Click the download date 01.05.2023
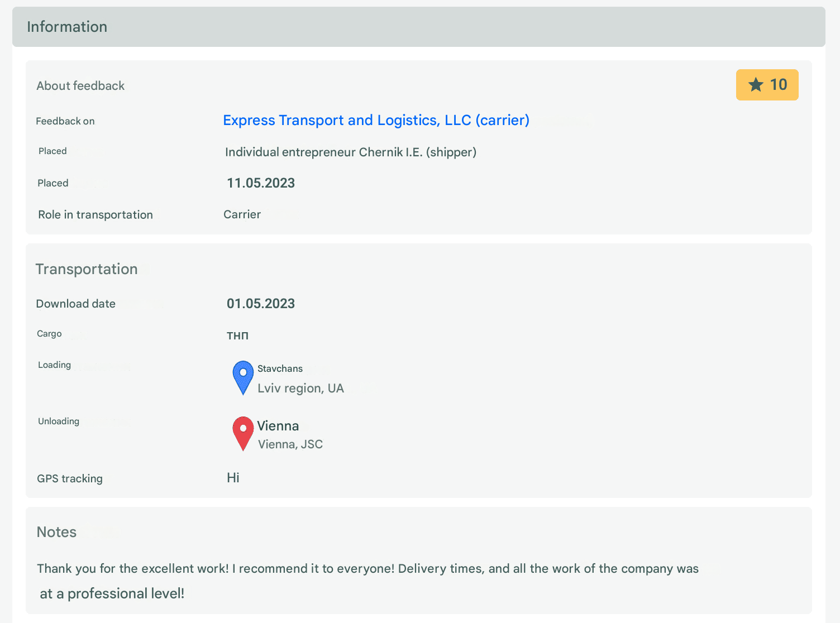 [261, 304]
